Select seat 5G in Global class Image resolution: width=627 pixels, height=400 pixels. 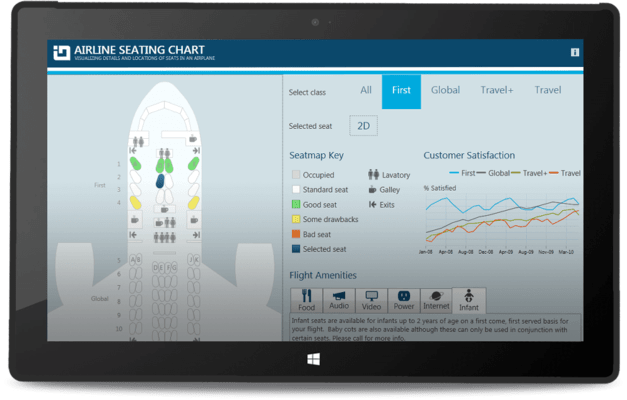tap(174, 268)
